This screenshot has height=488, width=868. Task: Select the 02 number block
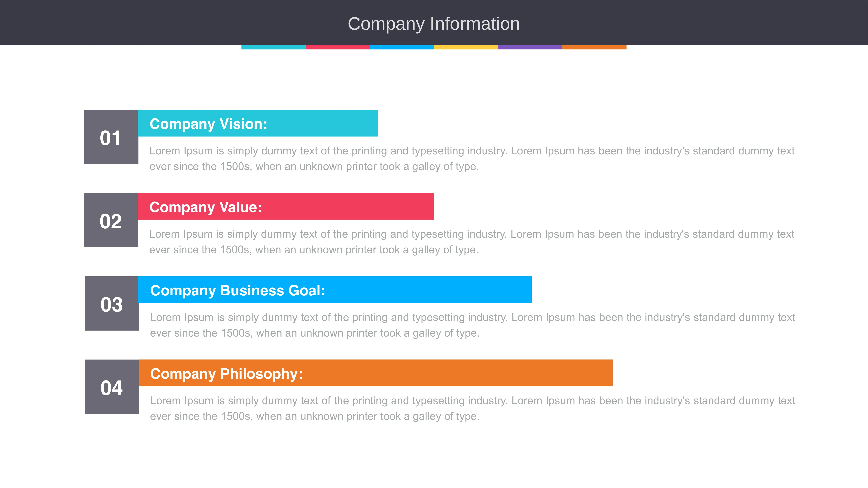pos(111,220)
